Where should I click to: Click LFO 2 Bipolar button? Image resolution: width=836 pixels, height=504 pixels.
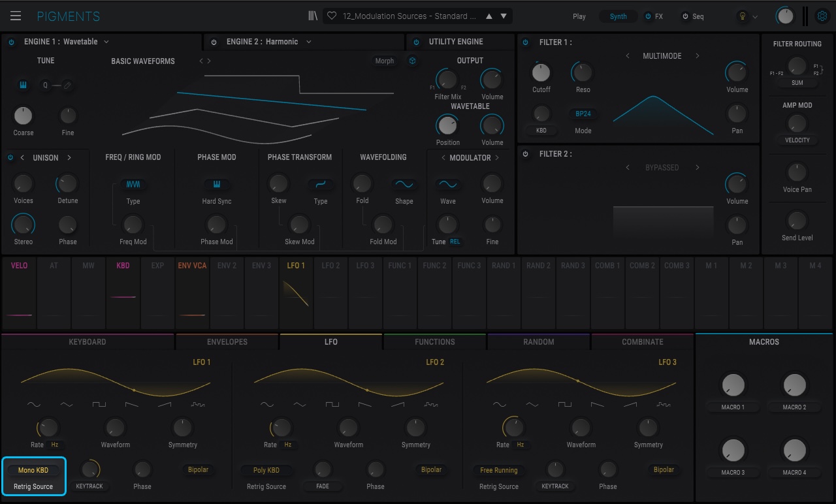(431, 469)
